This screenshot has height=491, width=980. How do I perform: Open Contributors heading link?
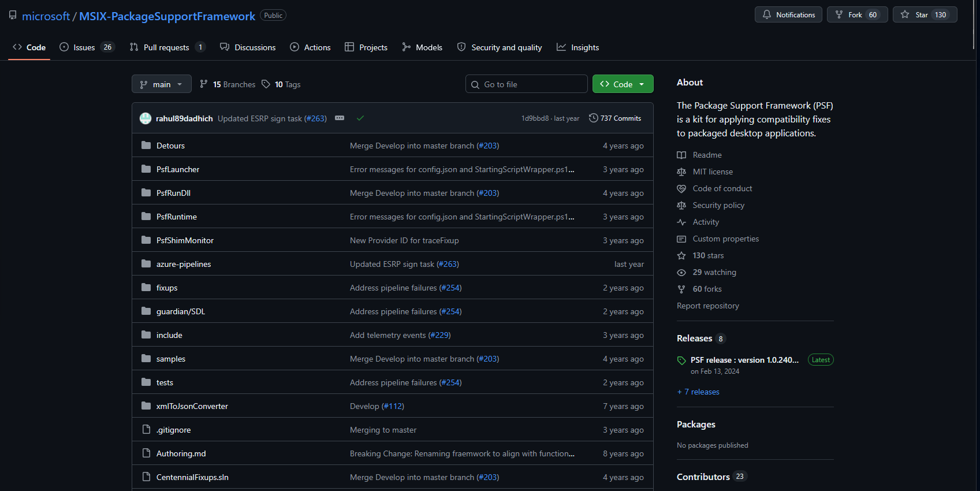click(703, 477)
